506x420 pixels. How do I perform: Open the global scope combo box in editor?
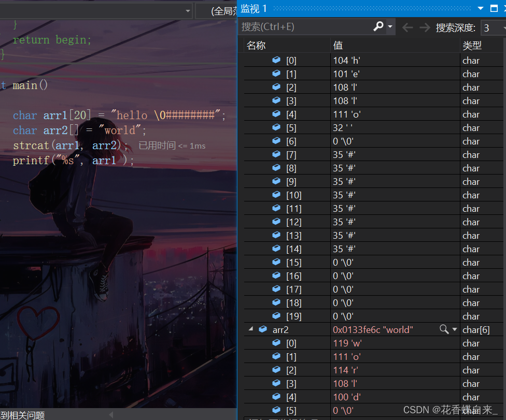(x=217, y=11)
